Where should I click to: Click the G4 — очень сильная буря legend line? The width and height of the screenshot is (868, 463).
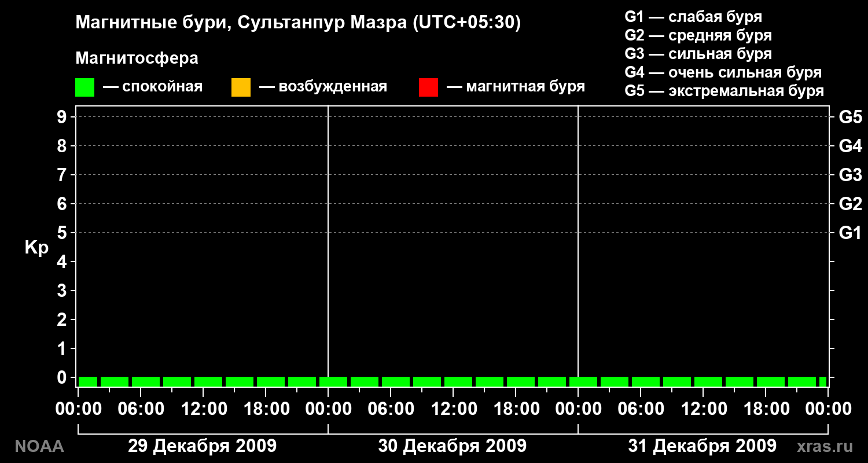[723, 72]
